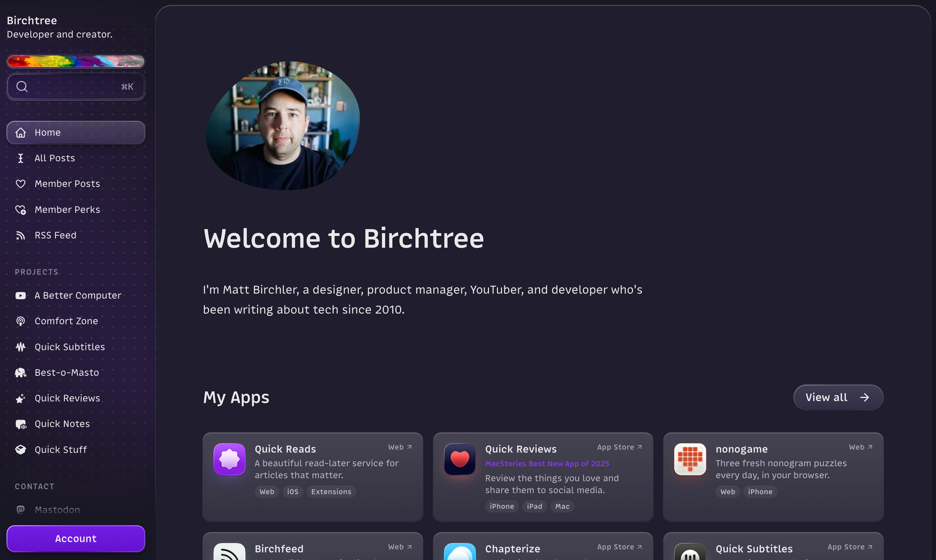
Task: Click Matt Birchler's profile photo
Action: (x=283, y=125)
